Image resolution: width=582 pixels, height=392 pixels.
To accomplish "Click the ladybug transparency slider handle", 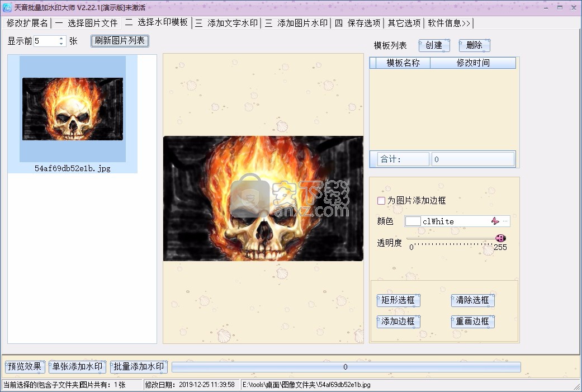I will [x=500, y=239].
